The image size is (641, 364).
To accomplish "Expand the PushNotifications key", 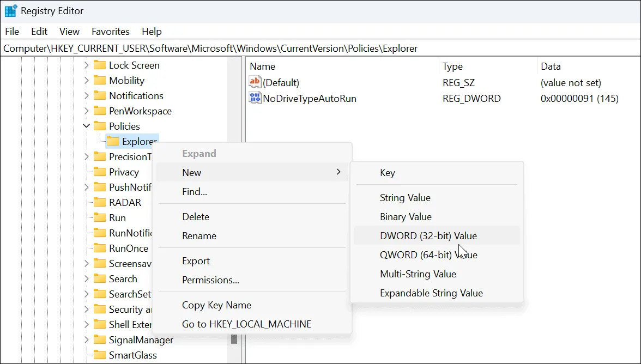I will tap(86, 187).
